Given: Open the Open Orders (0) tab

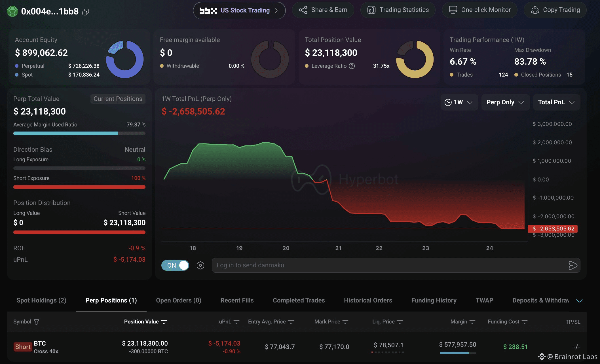Looking at the screenshot, I should (179, 300).
